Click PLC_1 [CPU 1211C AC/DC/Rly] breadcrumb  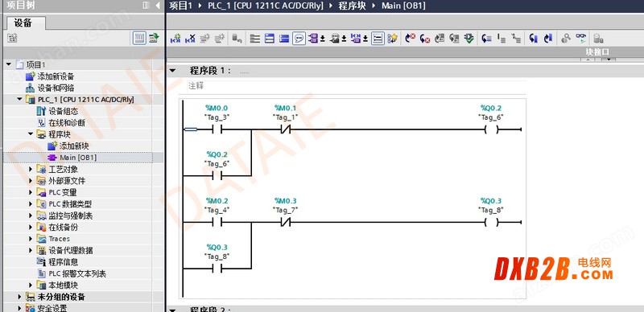[x=265, y=6]
